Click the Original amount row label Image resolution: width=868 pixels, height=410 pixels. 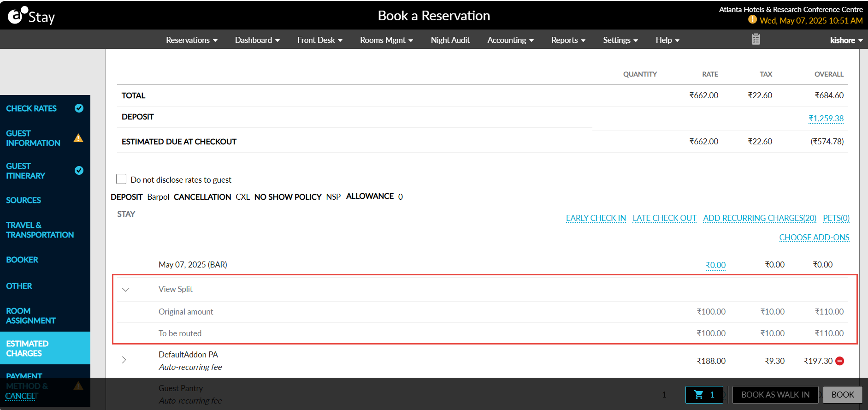click(186, 312)
